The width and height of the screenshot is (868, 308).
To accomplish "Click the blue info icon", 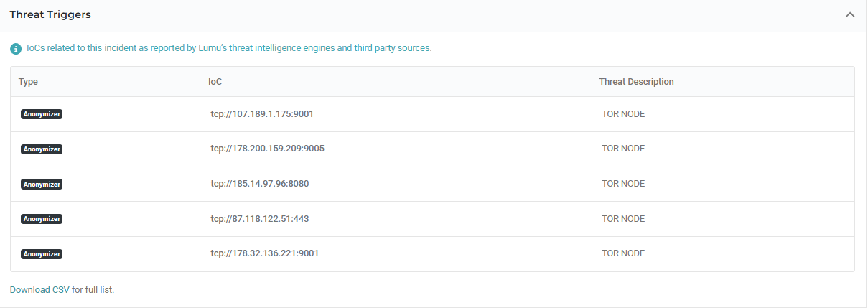I will [x=16, y=49].
